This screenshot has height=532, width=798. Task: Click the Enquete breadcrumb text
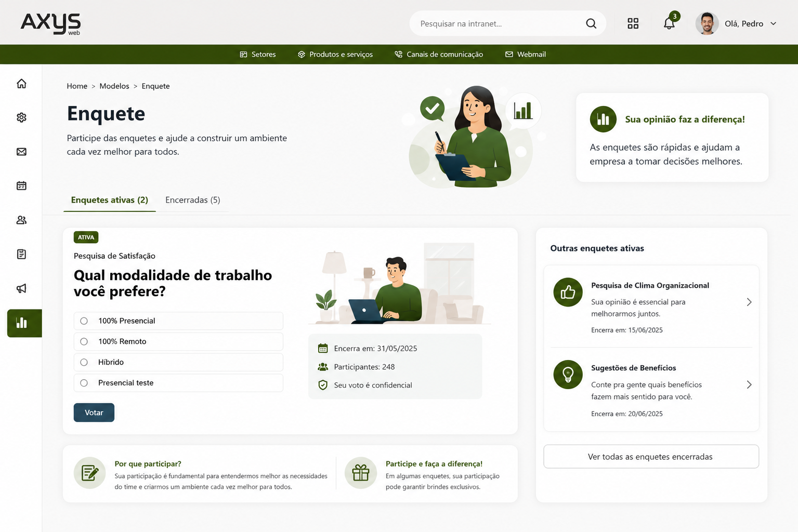coord(155,86)
